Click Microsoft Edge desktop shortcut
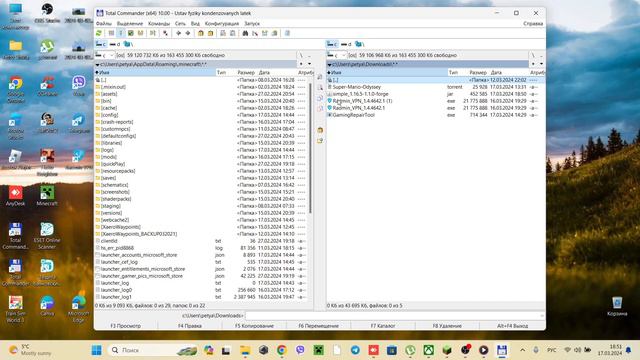Viewport: 640px width, 360px height. coord(78,309)
